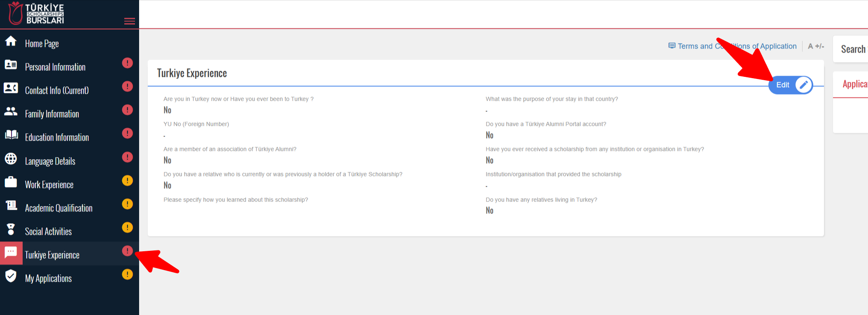The image size is (868, 315).
Task: Click the Family Information people icon
Action: coord(11,111)
